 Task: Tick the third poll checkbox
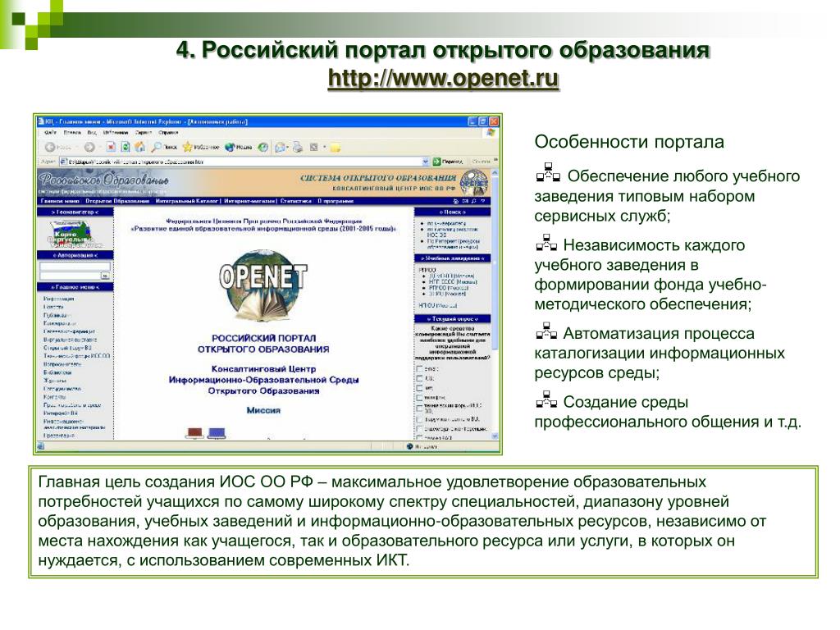[x=419, y=388]
